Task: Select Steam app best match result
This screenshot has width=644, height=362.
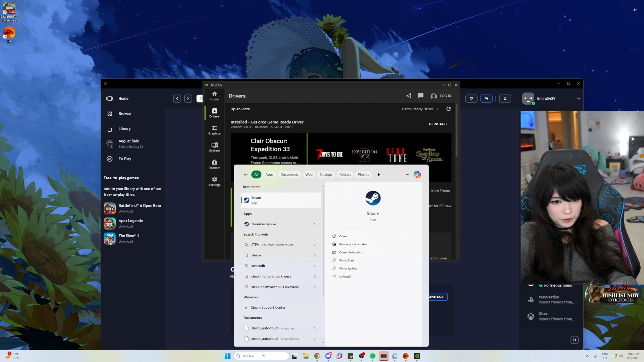Action: 281,200
